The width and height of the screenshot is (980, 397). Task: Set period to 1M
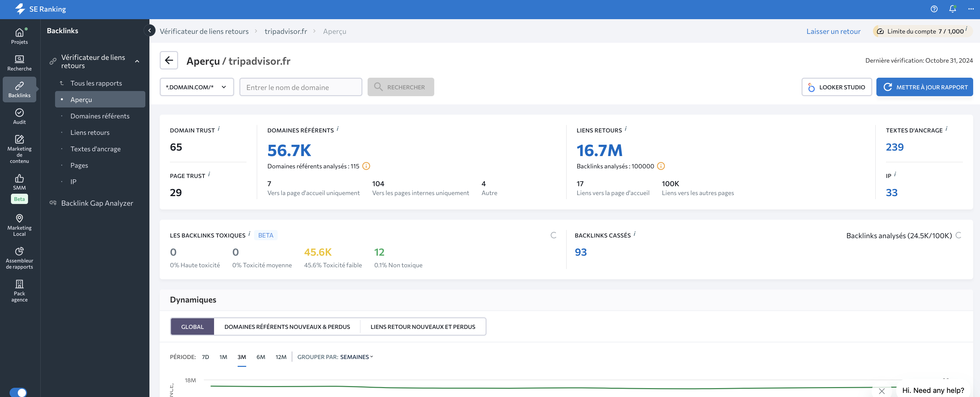pyautogui.click(x=223, y=357)
